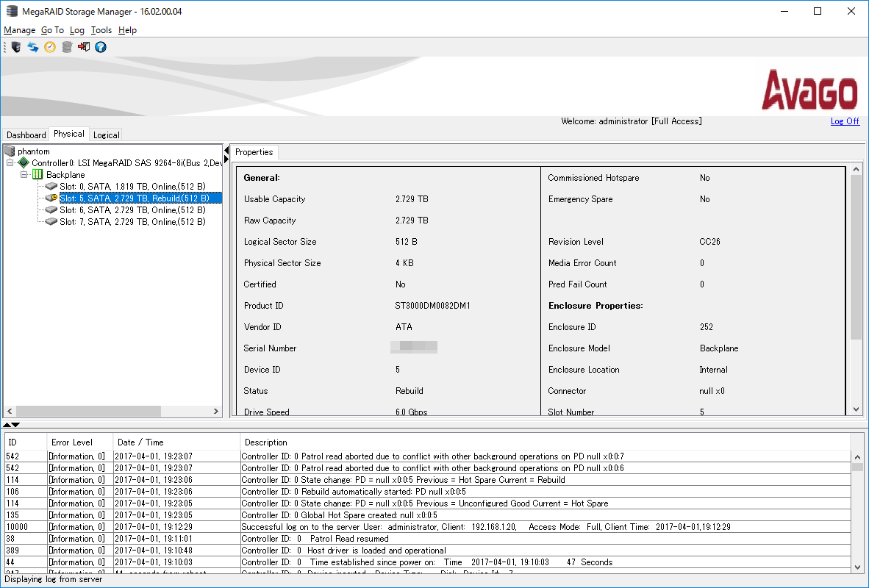The width and height of the screenshot is (869, 588).
Task: Click the Properties pane scroll-down arrow
Action: [857, 409]
